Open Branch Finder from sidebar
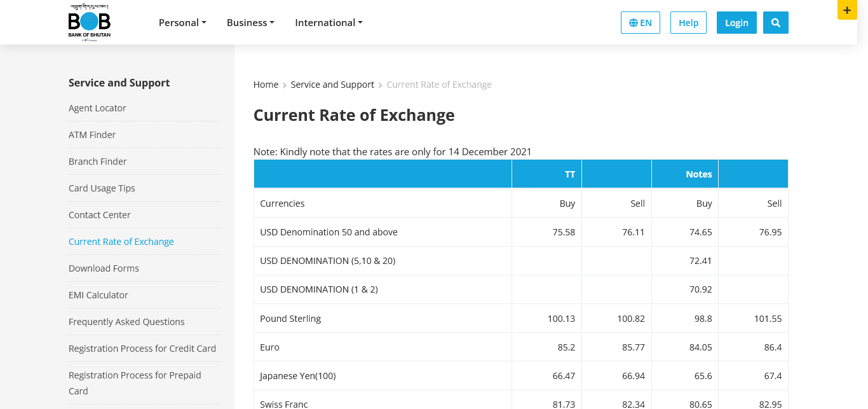868x409 pixels. (x=98, y=162)
